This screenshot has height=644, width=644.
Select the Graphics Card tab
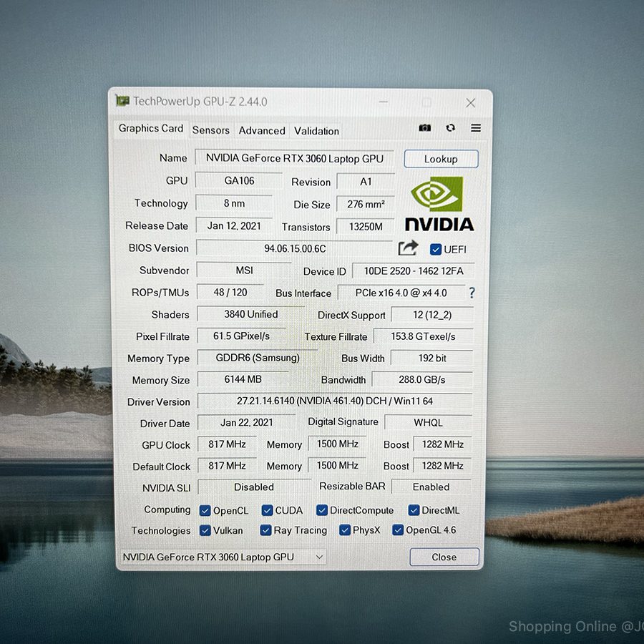click(x=151, y=128)
